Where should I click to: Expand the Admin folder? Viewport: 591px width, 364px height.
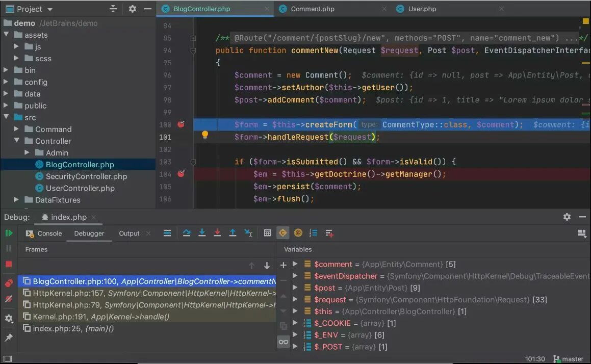coord(27,152)
